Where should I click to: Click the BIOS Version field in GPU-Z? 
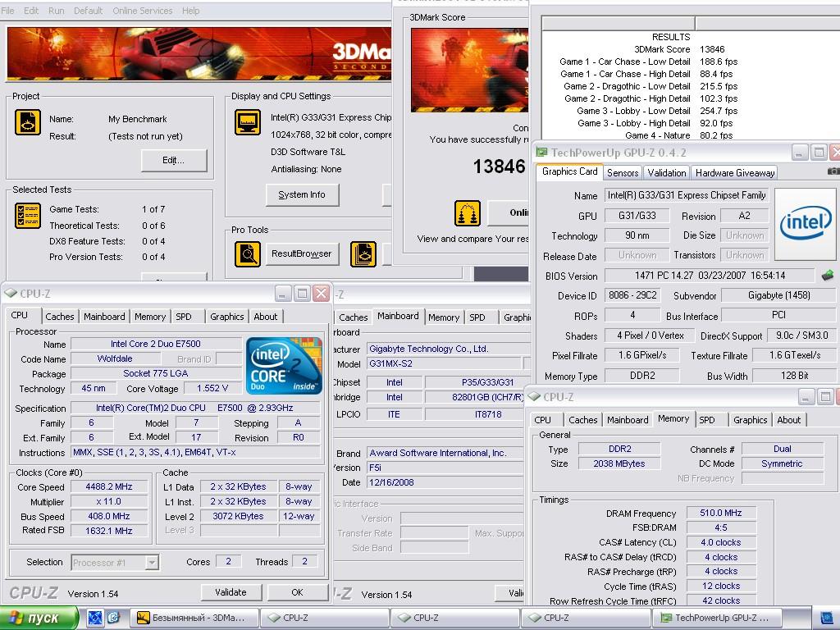pyautogui.click(x=710, y=276)
